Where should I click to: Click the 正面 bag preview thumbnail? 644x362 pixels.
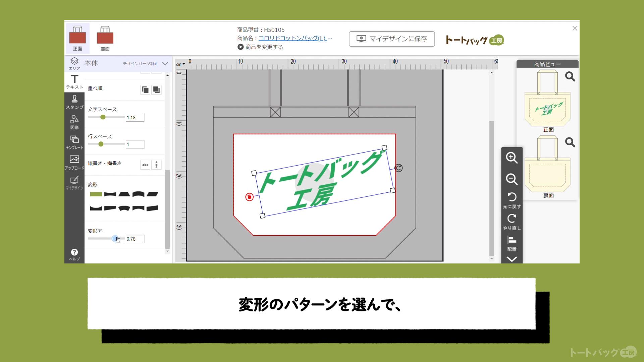click(x=547, y=98)
